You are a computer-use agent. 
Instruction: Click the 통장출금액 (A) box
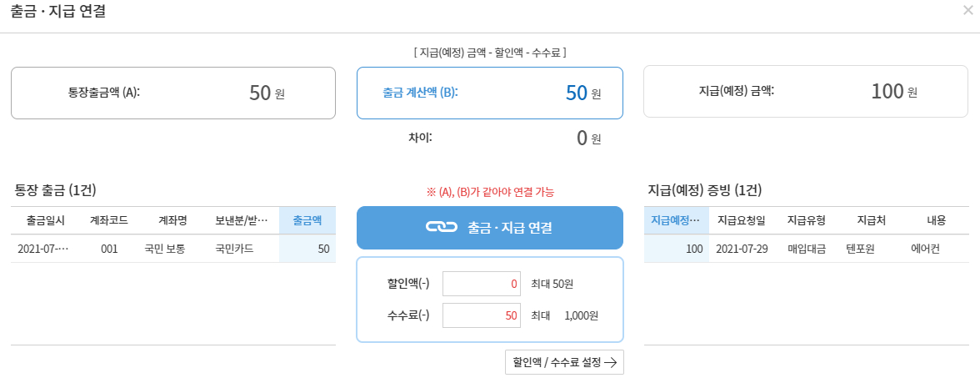pyautogui.click(x=172, y=93)
